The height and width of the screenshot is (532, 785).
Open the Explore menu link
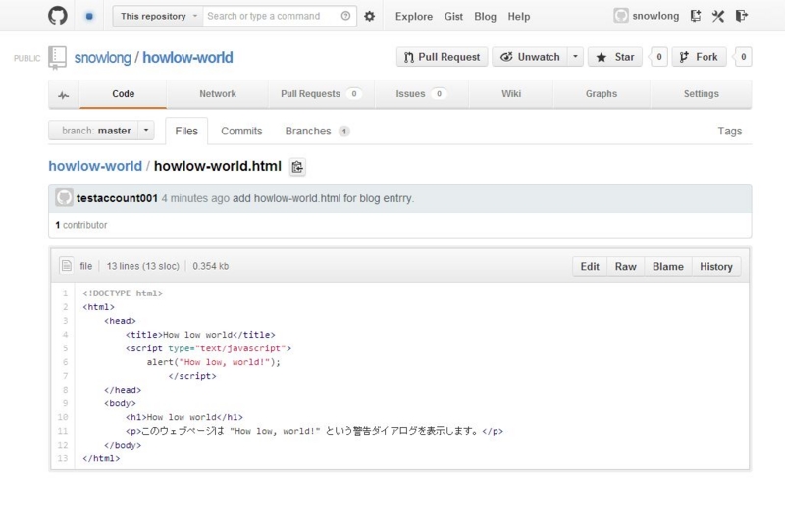point(413,16)
